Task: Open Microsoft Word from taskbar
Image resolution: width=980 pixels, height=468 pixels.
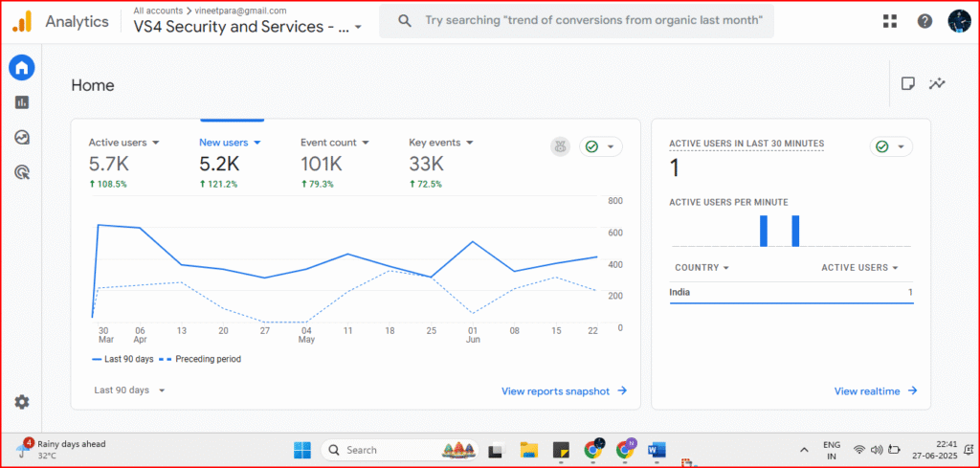Action: point(657,450)
